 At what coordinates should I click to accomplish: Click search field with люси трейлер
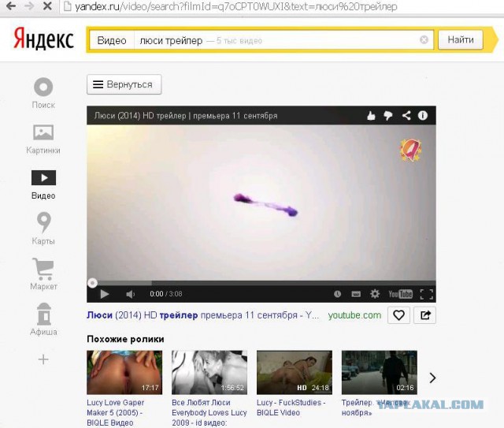pos(276,40)
